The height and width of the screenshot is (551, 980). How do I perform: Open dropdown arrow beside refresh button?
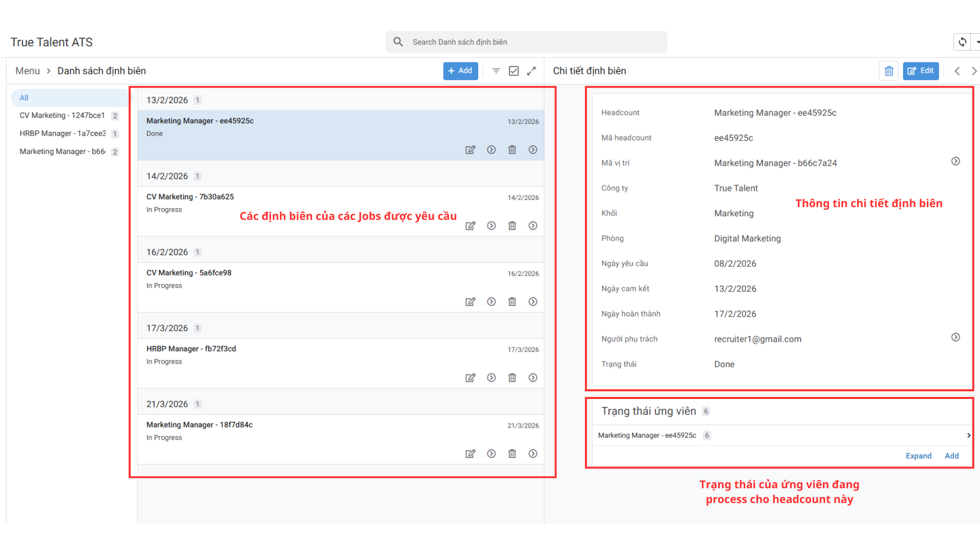tap(977, 42)
